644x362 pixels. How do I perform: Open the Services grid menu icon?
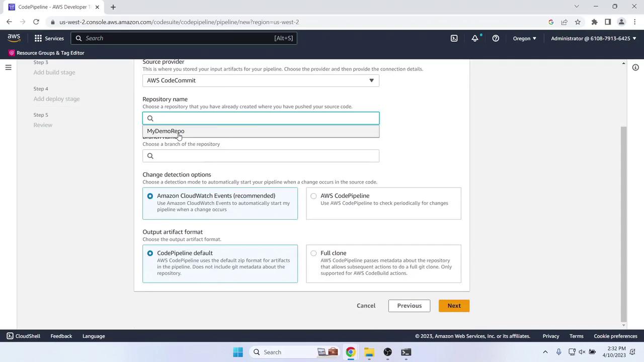click(x=38, y=38)
